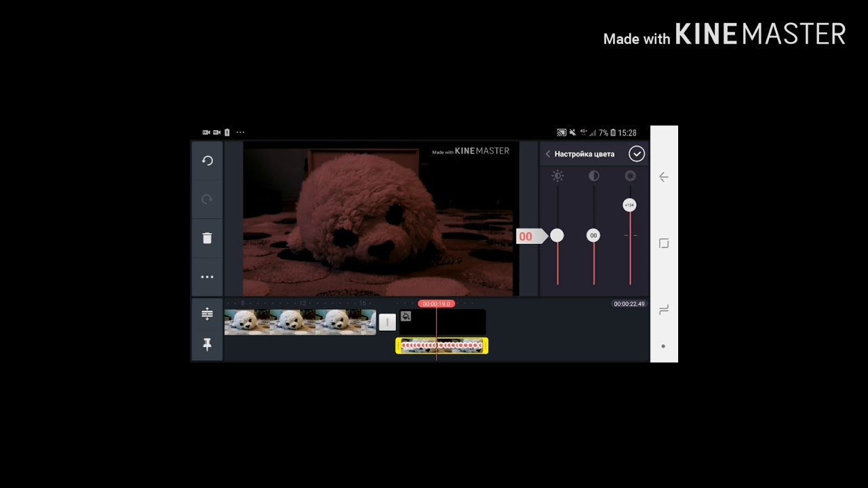
Task: Select the contrast half-circle icon
Action: [x=594, y=176]
